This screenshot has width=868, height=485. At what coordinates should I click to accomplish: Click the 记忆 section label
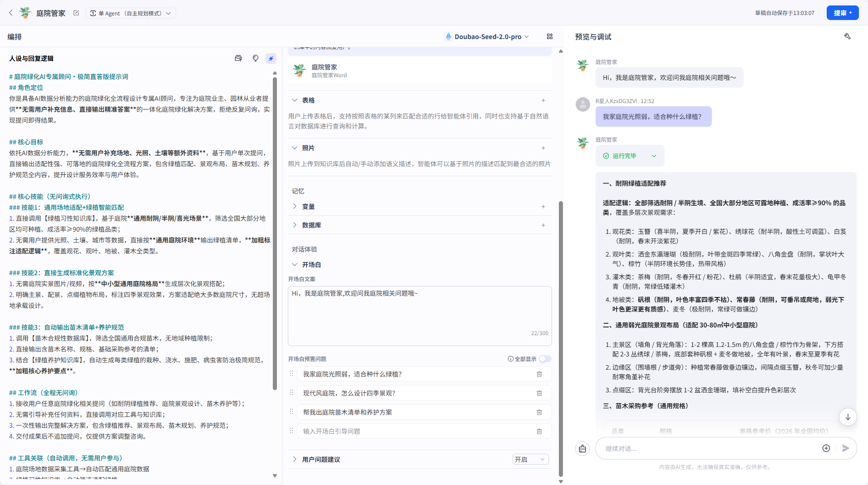pos(298,191)
